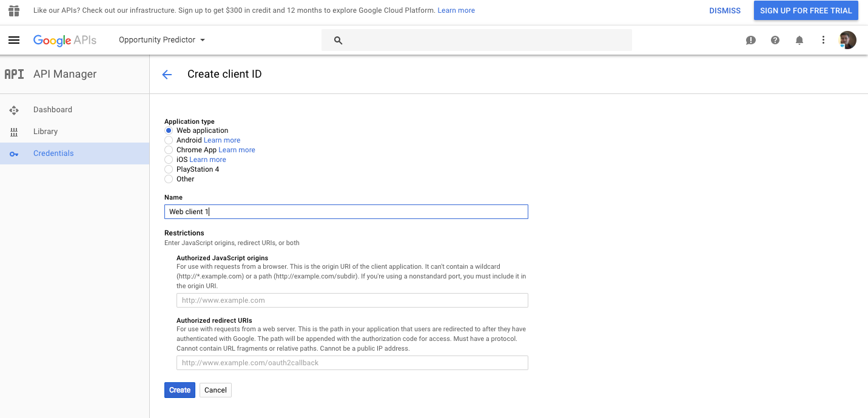Click the Dashboard sidebar icon

click(14, 110)
